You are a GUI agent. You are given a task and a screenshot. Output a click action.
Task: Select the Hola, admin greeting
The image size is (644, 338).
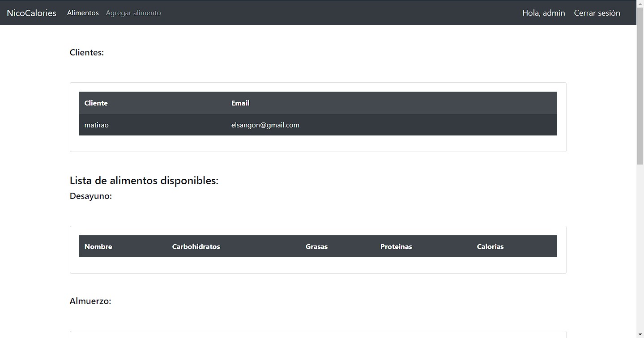(544, 13)
